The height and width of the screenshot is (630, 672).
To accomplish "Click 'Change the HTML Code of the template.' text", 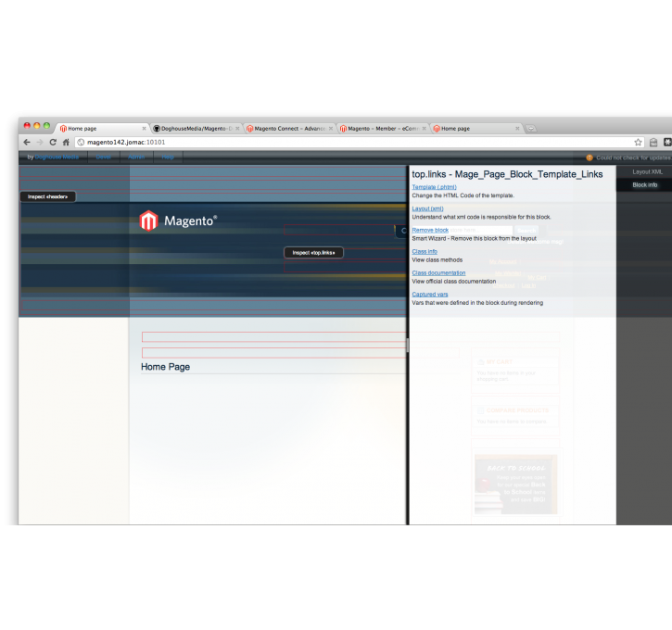I will [463, 195].
